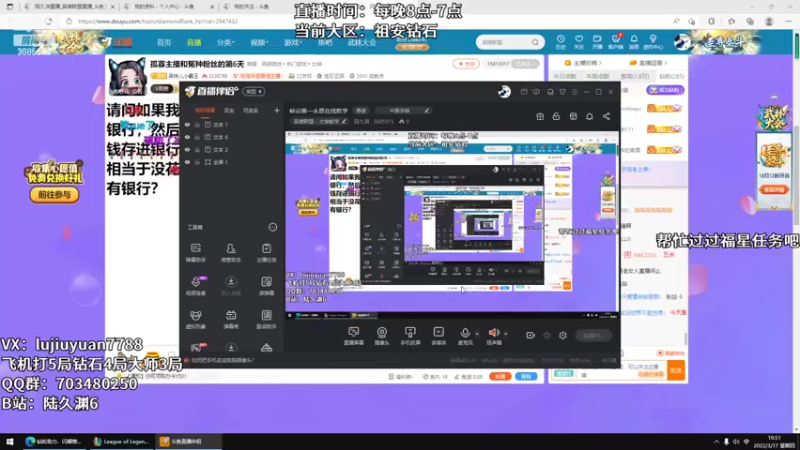Open the 武林大会 navigation item
800x450 pixels.
[x=362, y=42]
